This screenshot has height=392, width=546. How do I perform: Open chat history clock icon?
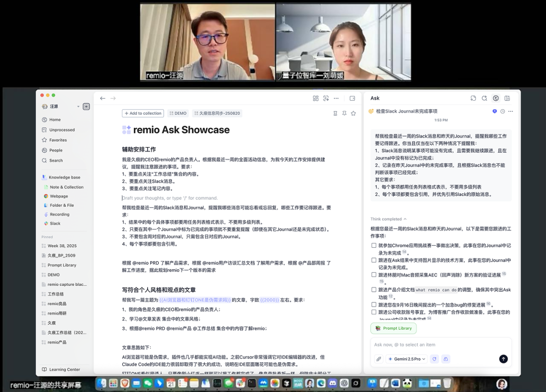tap(503, 111)
